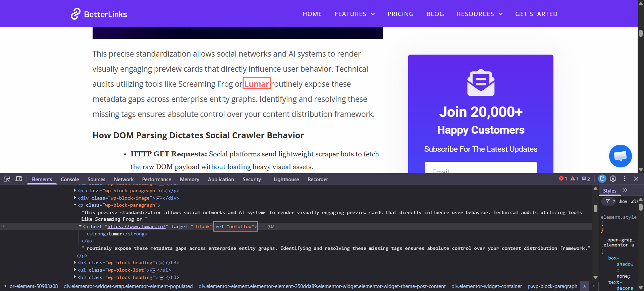Open the HOME nav link
This screenshot has width=644, height=291.
pyautogui.click(x=312, y=14)
